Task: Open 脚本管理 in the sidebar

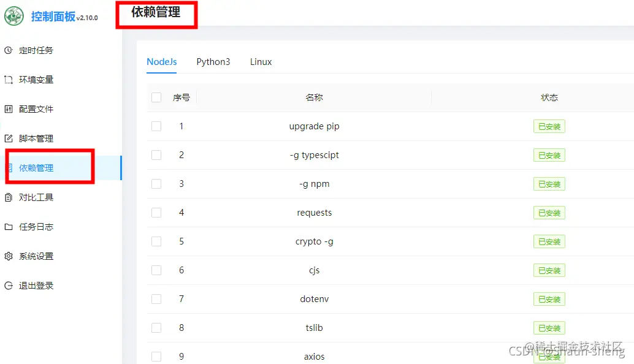Action: [x=36, y=138]
